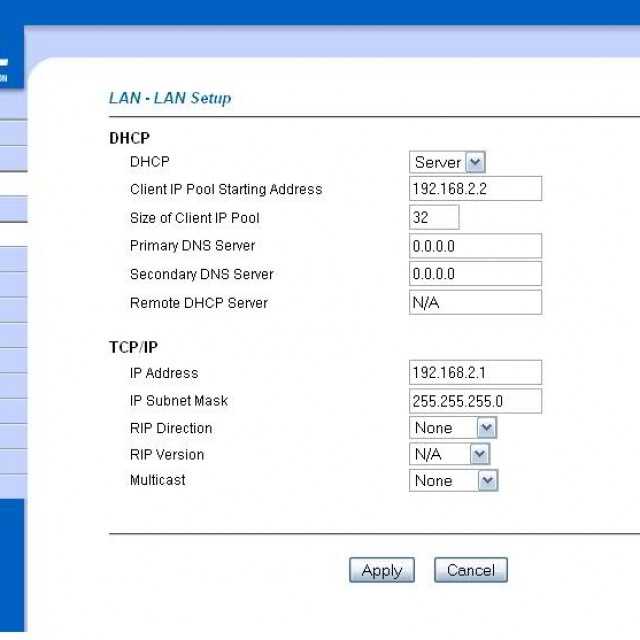
Task: Click the 'Primary DNS Server' label
Action: (x=193, y=246)
